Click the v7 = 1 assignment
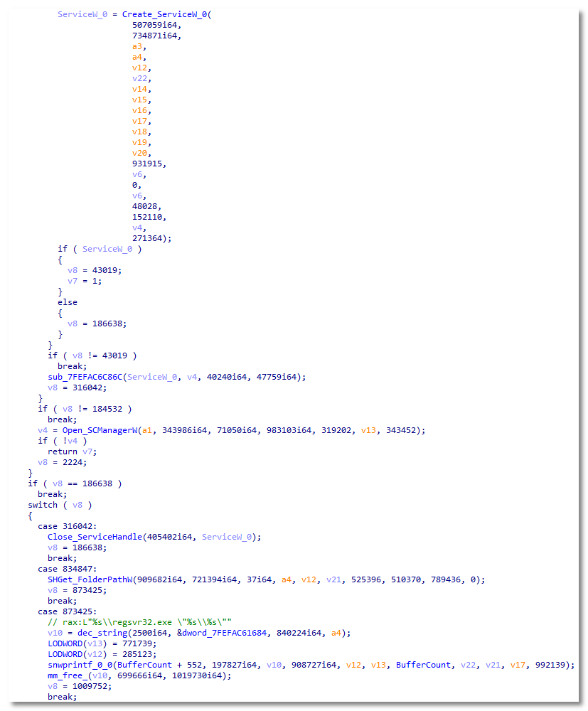588x711 pixels. [82, 281]
